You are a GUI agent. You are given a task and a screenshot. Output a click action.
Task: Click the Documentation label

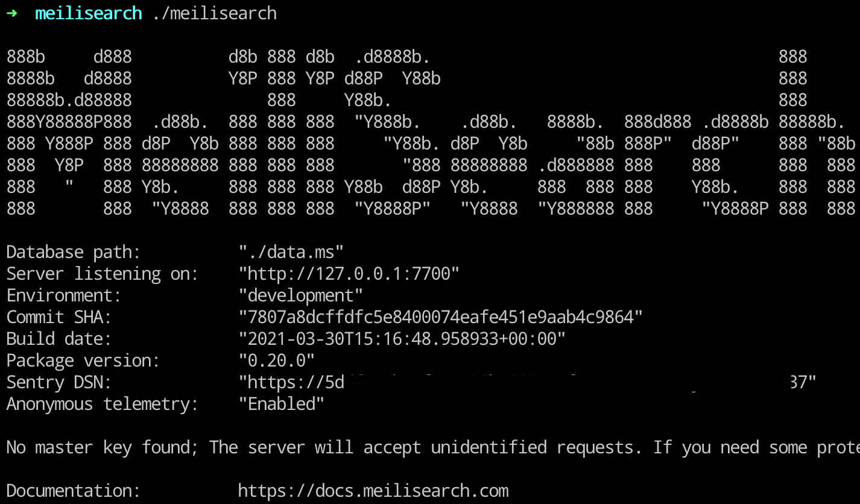[74, 491]
